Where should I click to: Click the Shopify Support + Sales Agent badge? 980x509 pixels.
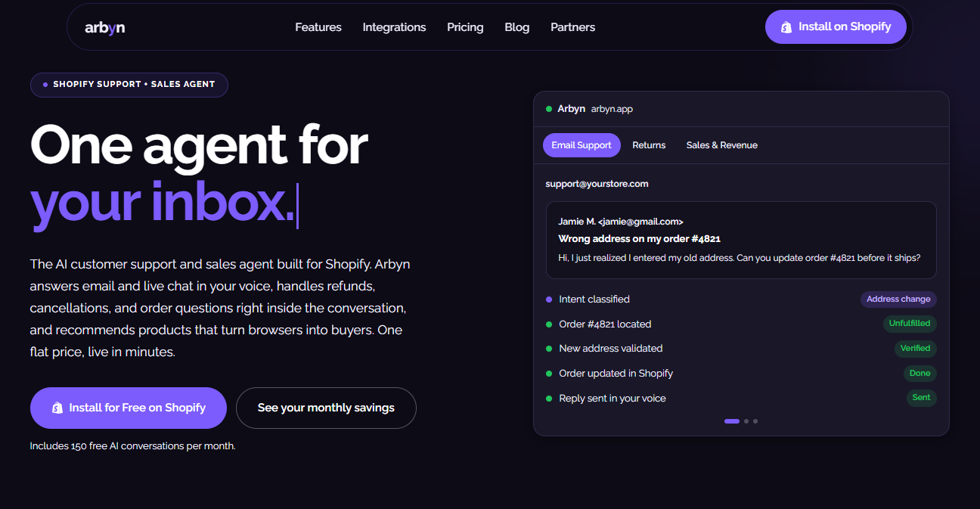click(129, 85)
